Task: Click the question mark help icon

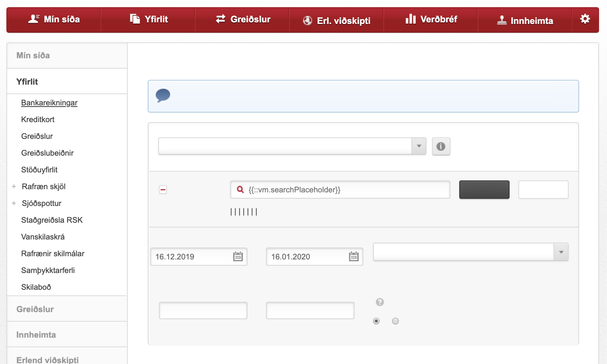Action: click(380, 302)
